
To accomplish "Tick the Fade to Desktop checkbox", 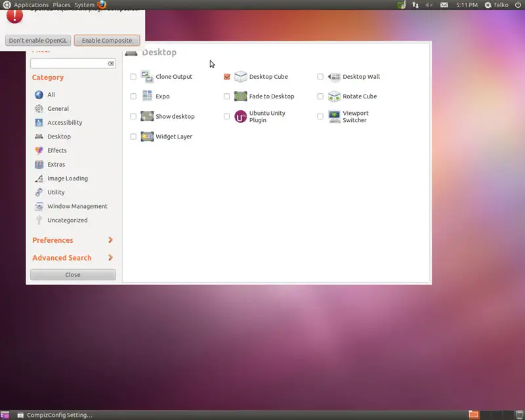I will click(x=226, y=96).
